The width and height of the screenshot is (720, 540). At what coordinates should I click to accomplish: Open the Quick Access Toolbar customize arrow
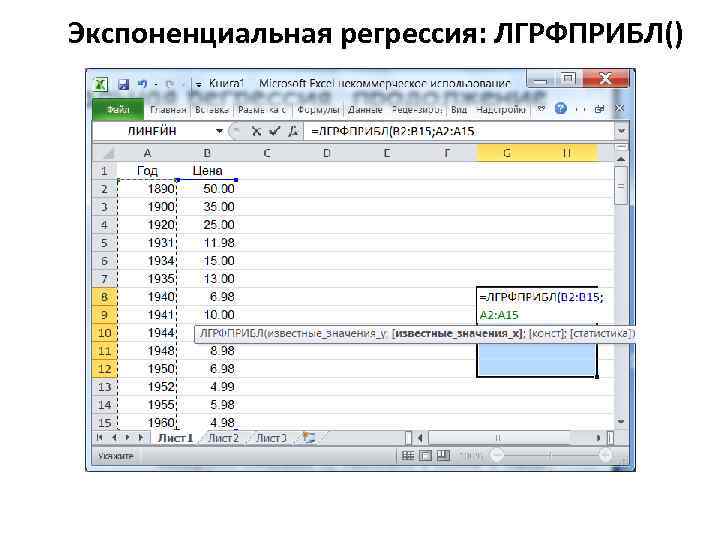click(198, 84)
